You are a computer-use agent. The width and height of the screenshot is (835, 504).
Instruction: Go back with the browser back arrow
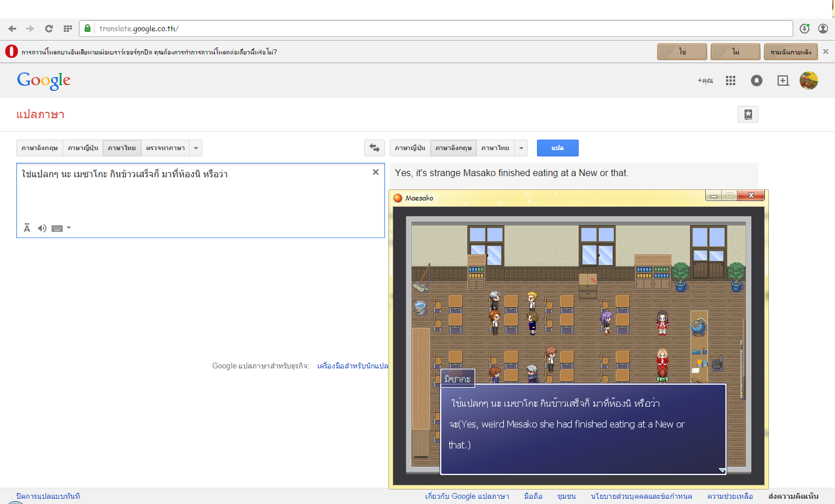(12, 28)
